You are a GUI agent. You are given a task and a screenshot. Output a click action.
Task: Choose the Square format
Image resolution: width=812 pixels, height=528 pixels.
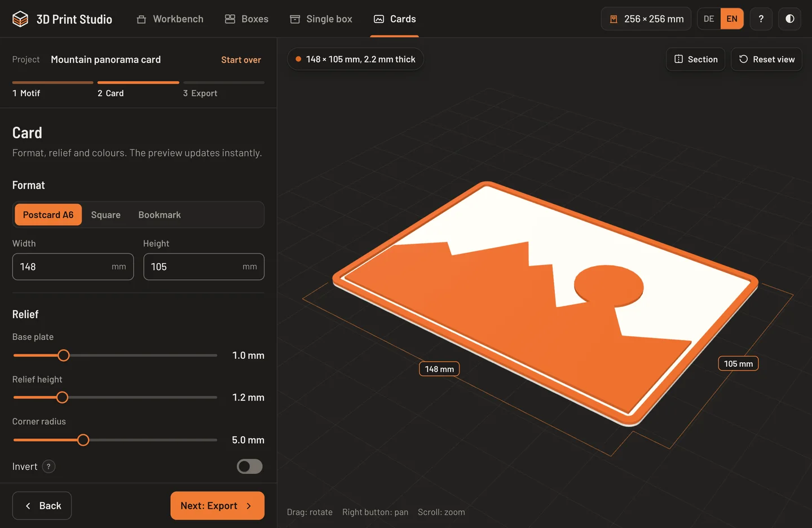click(105, 215)
